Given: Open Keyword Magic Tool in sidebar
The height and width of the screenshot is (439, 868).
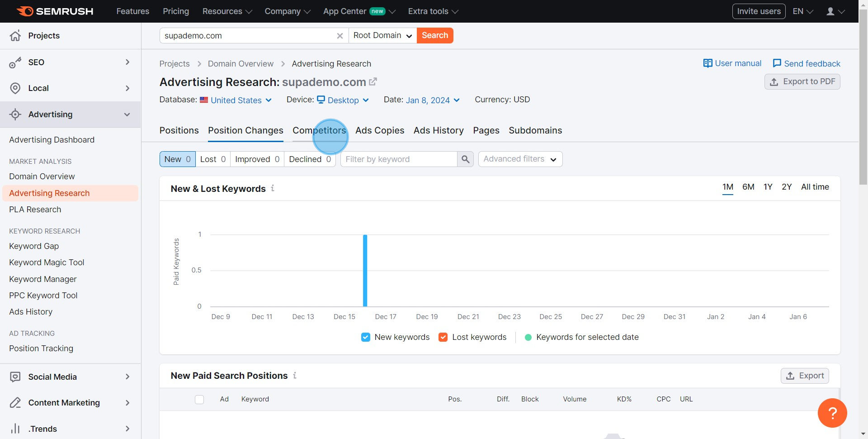Looking at the screenshot, I should 47,262.
